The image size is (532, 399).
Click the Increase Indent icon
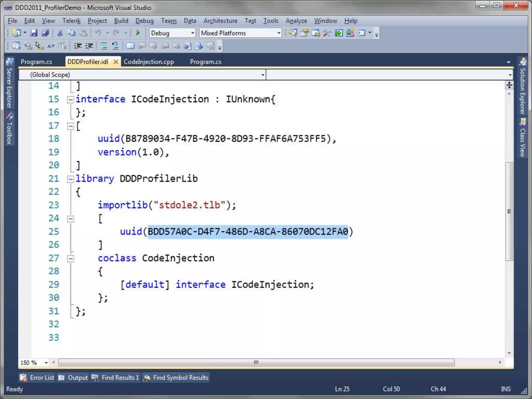click(x=89, y=46)
